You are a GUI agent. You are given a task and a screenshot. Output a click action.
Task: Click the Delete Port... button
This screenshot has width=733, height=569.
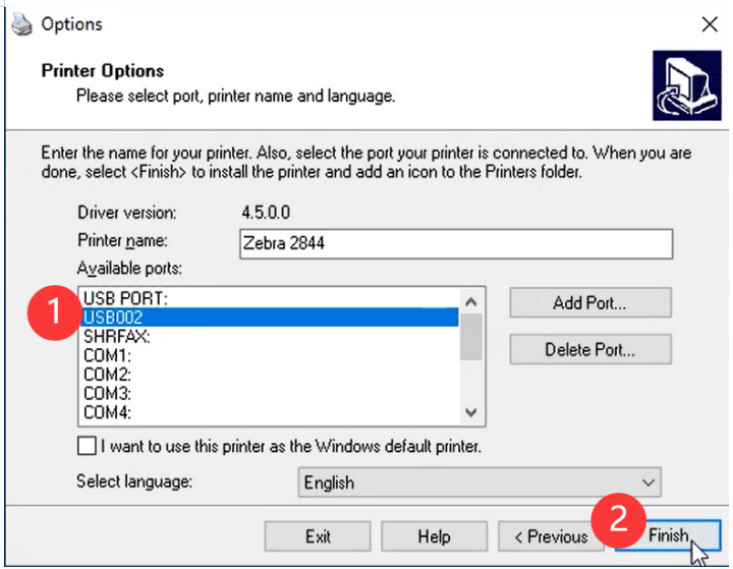pyautogui.click(x=590, y=349)
